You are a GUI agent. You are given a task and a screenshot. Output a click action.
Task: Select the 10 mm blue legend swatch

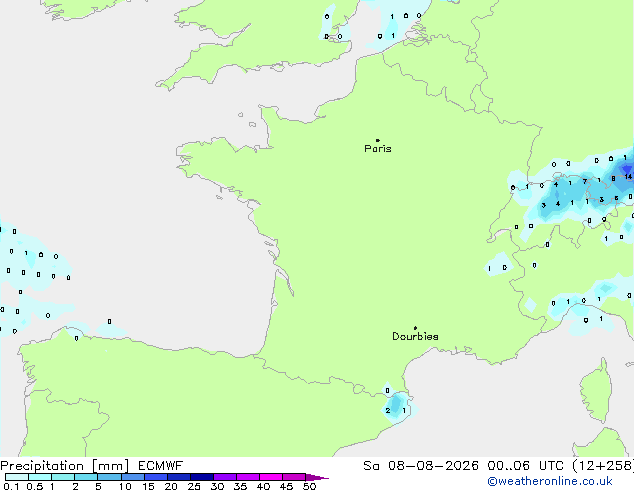[x=133, y=477]
